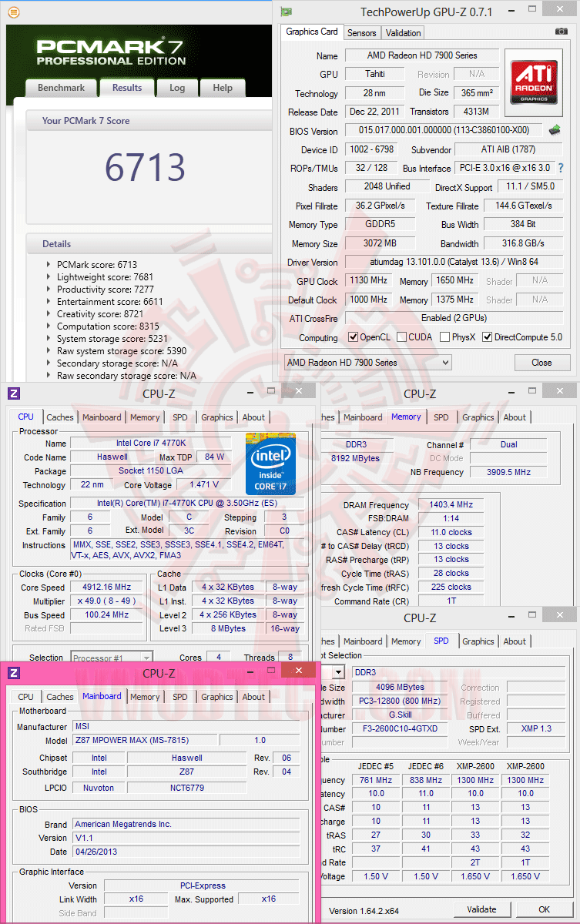
Task: Expand the Secondary storage score: N/A row
Action: [50, 363]
